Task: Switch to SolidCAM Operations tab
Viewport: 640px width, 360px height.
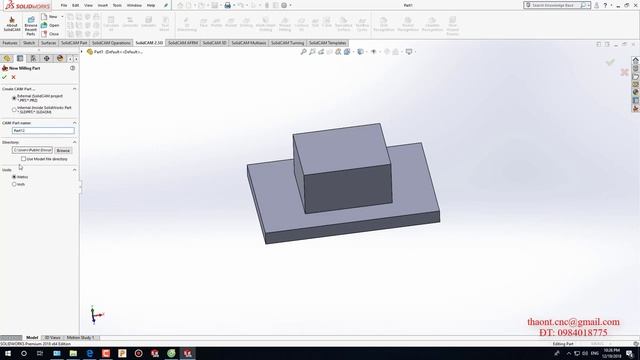Action: coord(111,43)
